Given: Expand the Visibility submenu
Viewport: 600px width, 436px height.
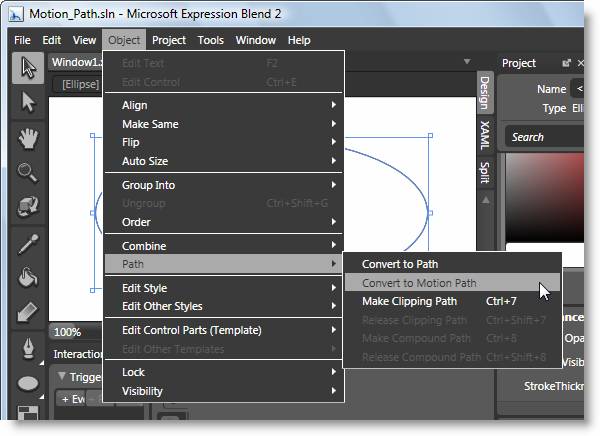Looking at the screenshot, I should [x=223, y=391].
